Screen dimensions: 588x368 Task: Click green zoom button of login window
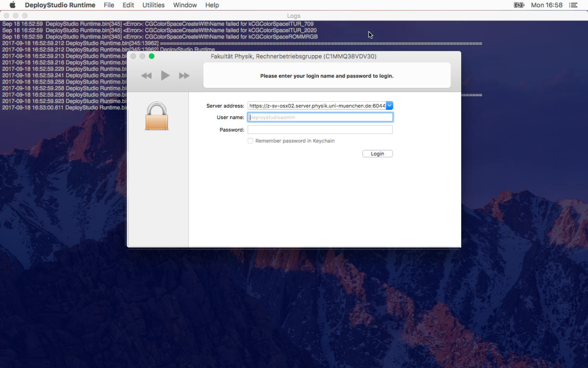click(x=152, y=56)
